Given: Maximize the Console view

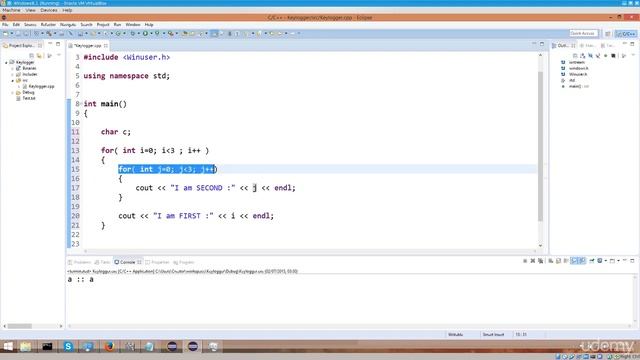Looking at the screenshot, I should coord(632,260).
